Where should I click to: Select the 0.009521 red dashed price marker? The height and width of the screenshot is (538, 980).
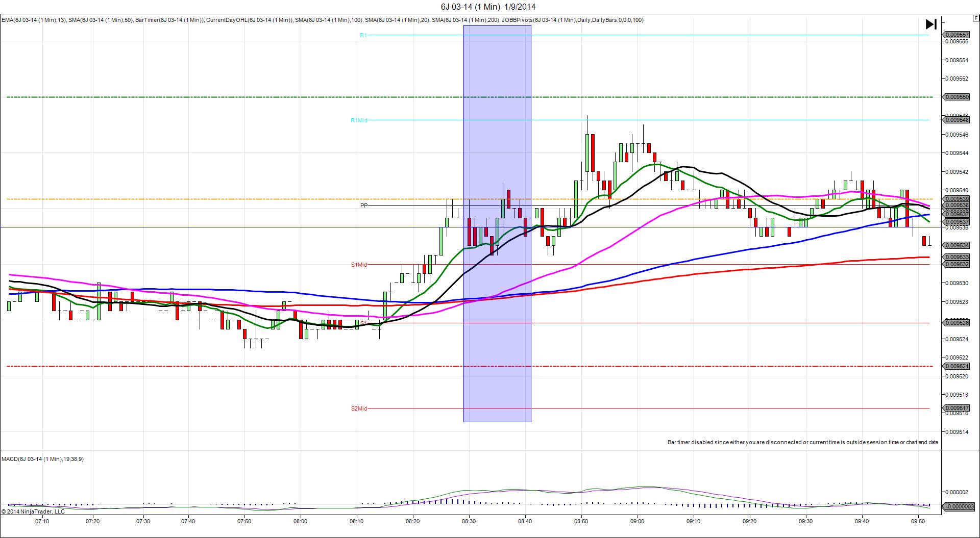[957, 366]
